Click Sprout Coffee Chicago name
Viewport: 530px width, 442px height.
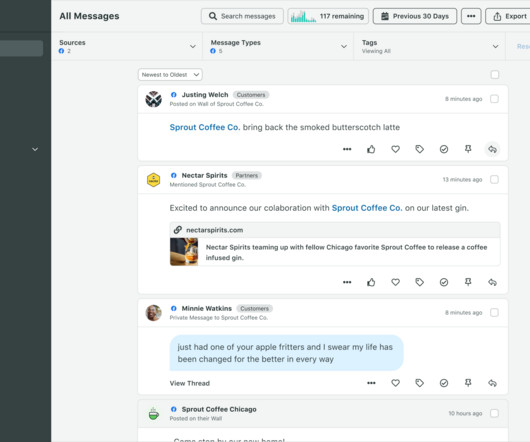pos(219,410)
